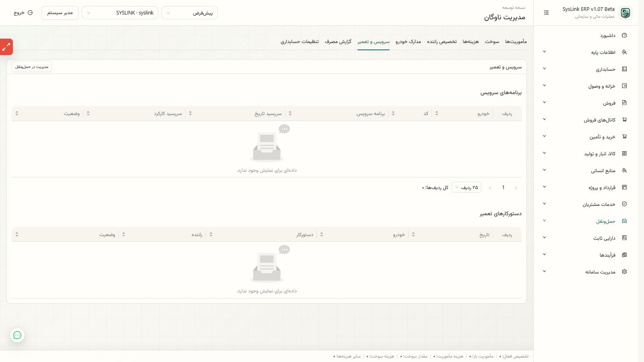The width and height of the screenshot is (644, 362).
Task: Click the خرید و تأمین cart icon
Action: click(624, 137)
